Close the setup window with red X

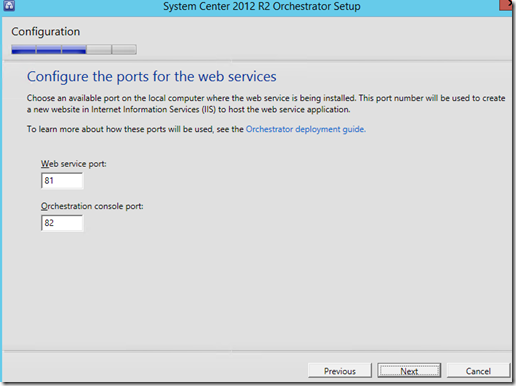(x=507, y=5)
